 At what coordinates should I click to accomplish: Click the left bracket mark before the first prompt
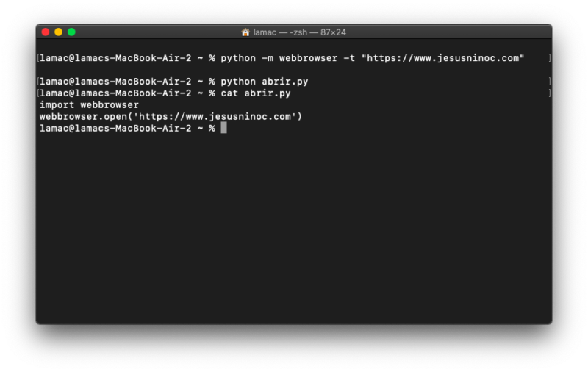(x=37, y=58)
